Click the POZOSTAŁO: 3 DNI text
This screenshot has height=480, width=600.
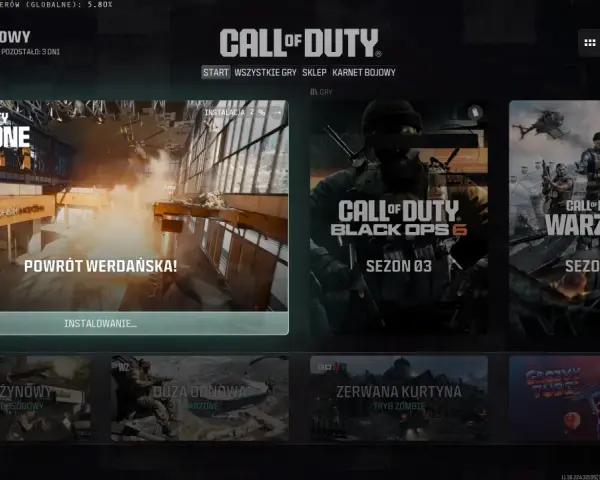(30, 52)
